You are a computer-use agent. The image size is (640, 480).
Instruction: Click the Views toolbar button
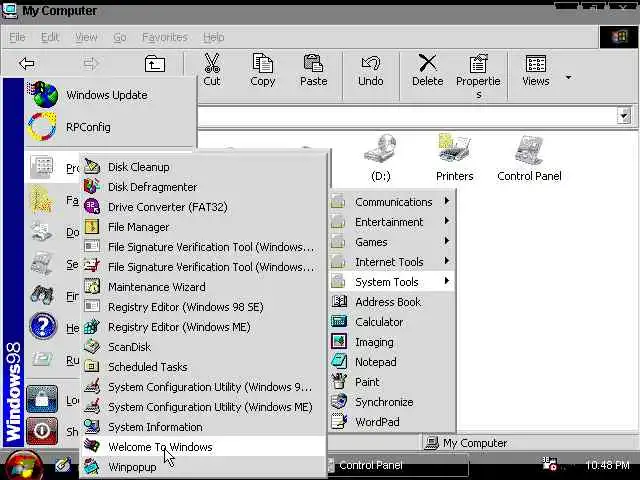click(536, 70)
